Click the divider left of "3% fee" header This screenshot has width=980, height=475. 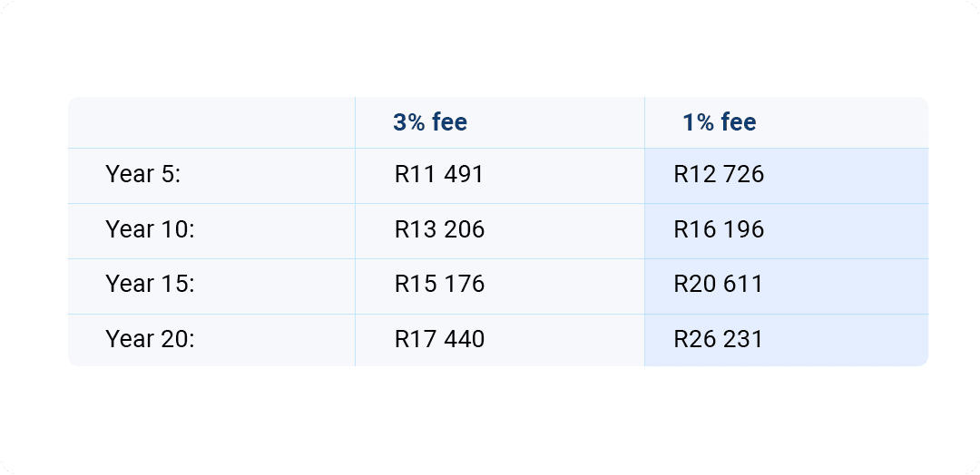click(355, 122)
